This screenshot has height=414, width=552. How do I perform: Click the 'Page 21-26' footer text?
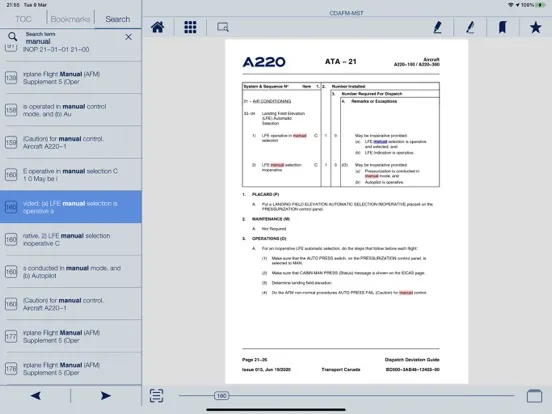[255, 360]
